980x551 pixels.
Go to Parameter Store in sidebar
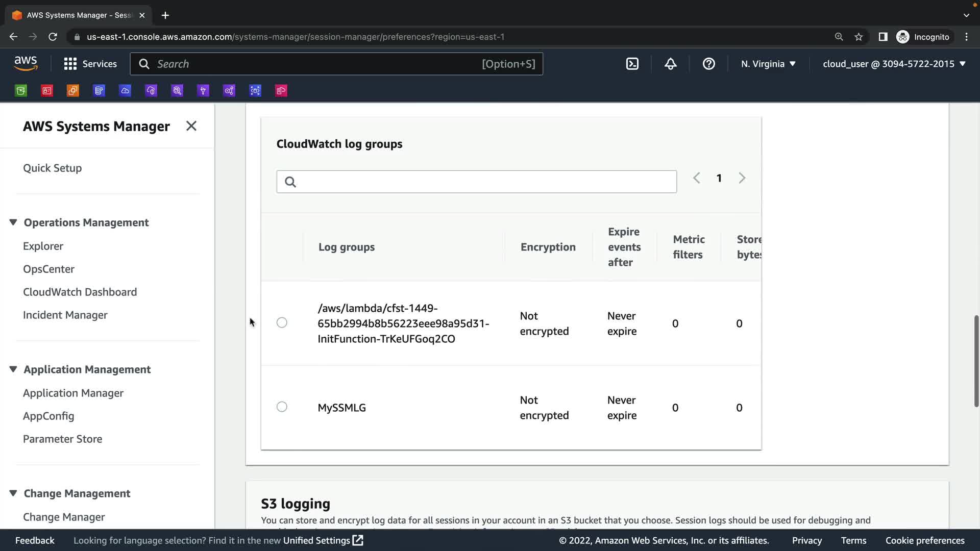[x=62, y=439]
